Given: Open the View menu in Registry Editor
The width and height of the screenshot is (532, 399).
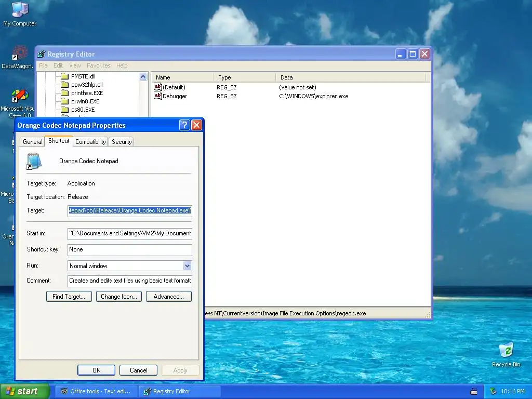Looking at the screenshot, I should coord(75,65).
